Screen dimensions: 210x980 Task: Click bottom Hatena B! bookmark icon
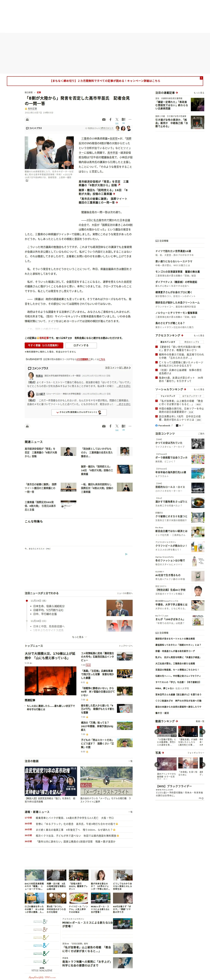[123, 426]
